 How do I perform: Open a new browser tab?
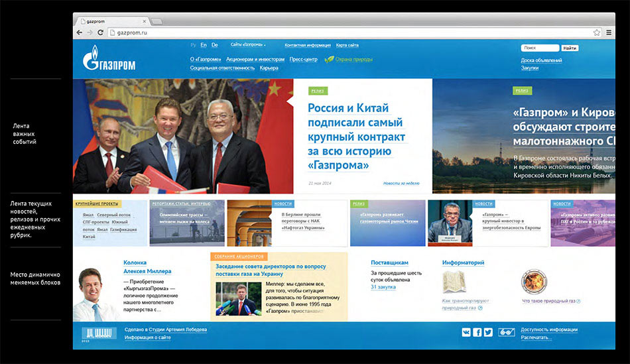pyautogui.click(x=157, y=21)
